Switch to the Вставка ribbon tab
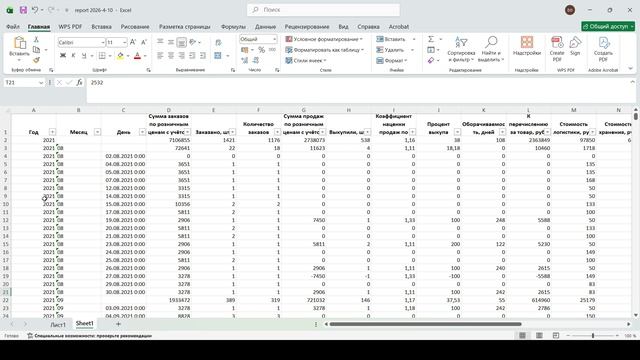Image resolution: width=640 pixels, height=360 pixels. click(101, 27)
